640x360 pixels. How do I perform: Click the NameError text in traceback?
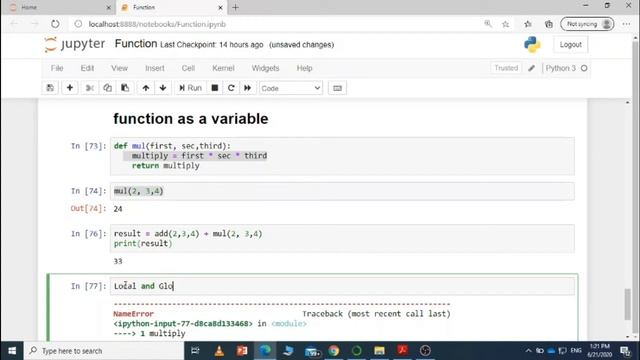click(133, 314)
